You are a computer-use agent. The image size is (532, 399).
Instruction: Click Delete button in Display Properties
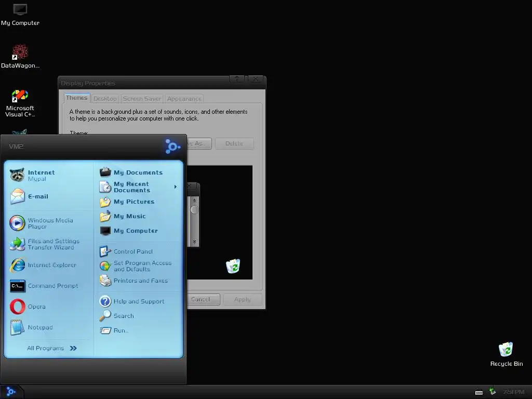point(234,143)
